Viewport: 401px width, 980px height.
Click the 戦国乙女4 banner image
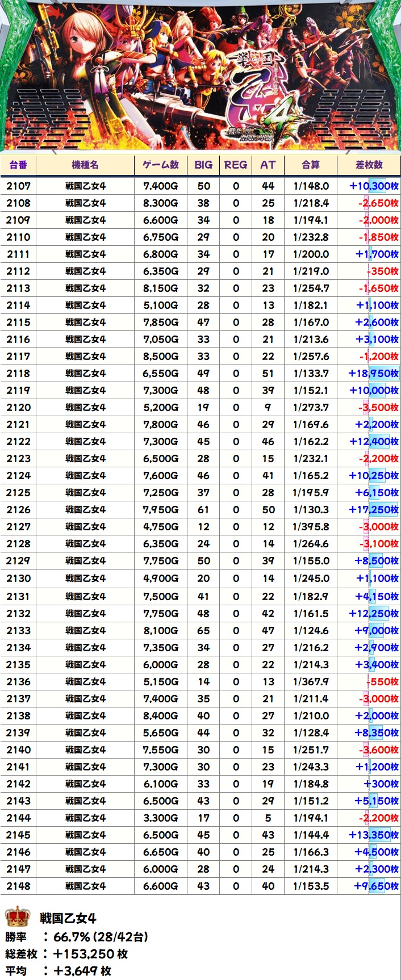tap(200, 77)
